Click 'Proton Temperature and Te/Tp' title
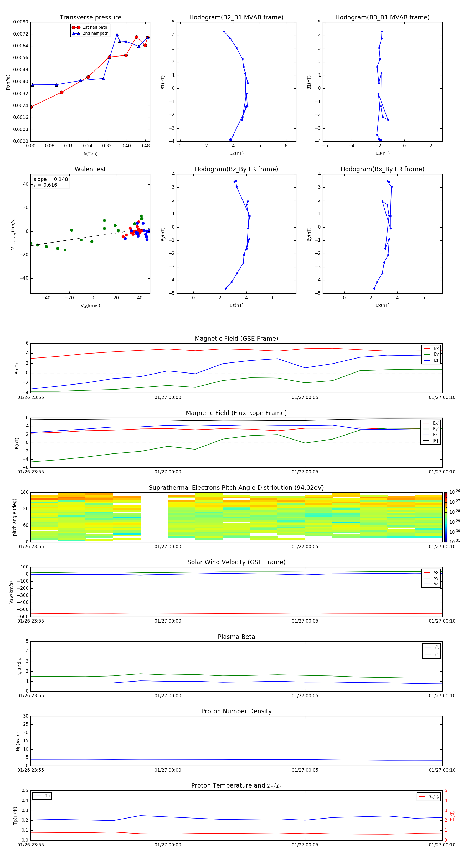The height and width of the screenshot is (868, 473). coord(236,786)
